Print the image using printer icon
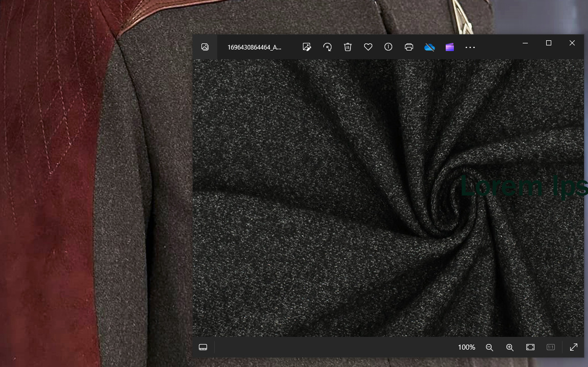 409,47
